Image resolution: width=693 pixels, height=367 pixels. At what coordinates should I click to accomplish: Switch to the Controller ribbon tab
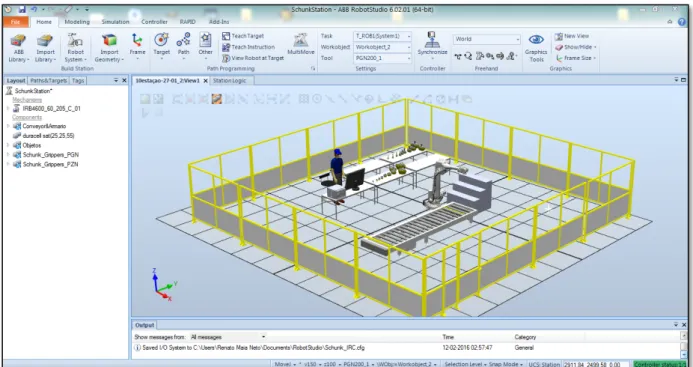click(x=154, y=22)
